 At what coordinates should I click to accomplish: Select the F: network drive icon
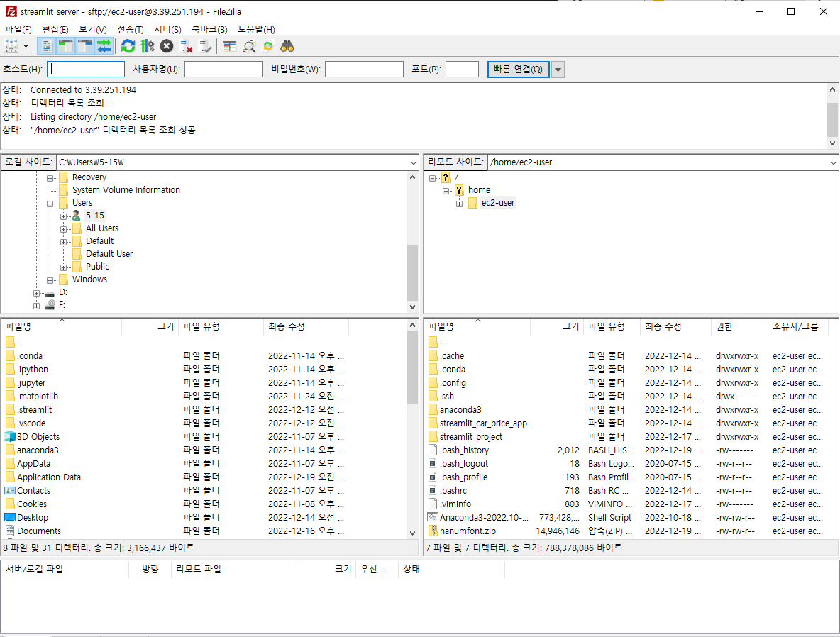pos(50,305)
